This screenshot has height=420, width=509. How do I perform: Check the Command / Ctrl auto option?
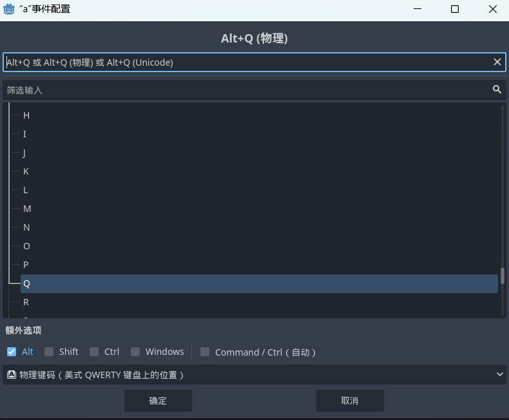(x=205, y=352)
